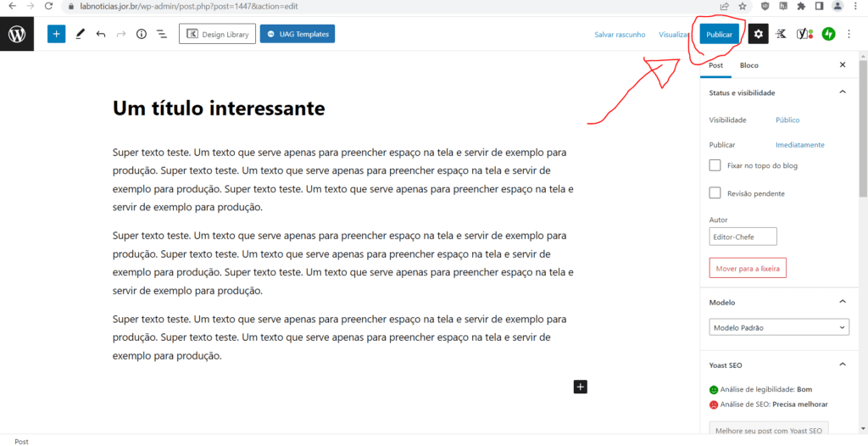The height and width of the screenshot is (446, 868).
Task: Open the list view outline icon
Action: point(161,35)
